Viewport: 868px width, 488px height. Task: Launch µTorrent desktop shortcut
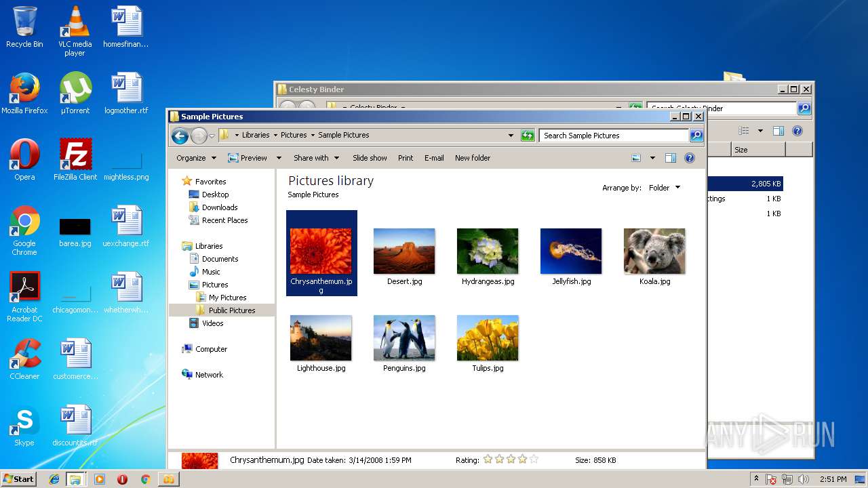click(x=75, y=94)
